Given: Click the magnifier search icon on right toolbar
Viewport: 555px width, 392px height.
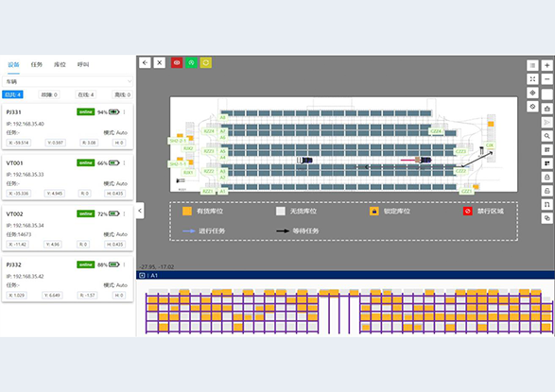Looking at the screenshot, I should coord(546,136).
